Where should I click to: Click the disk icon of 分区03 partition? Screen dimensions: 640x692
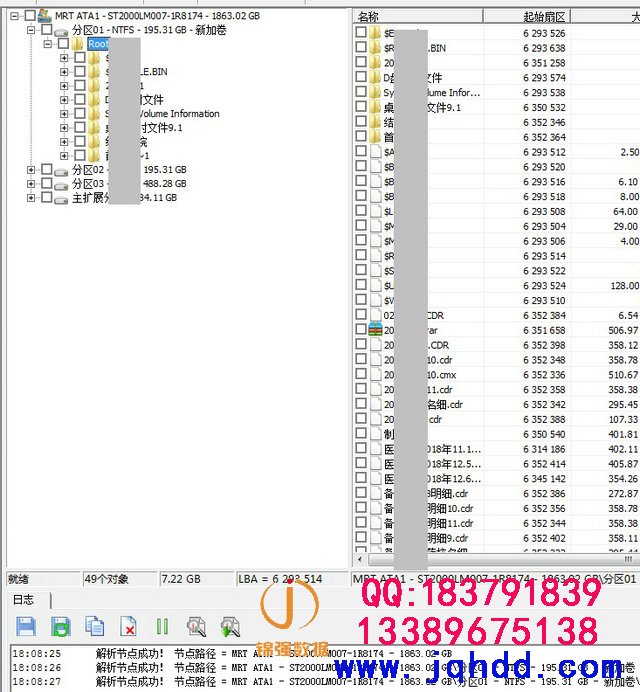(x=61, y=185)
